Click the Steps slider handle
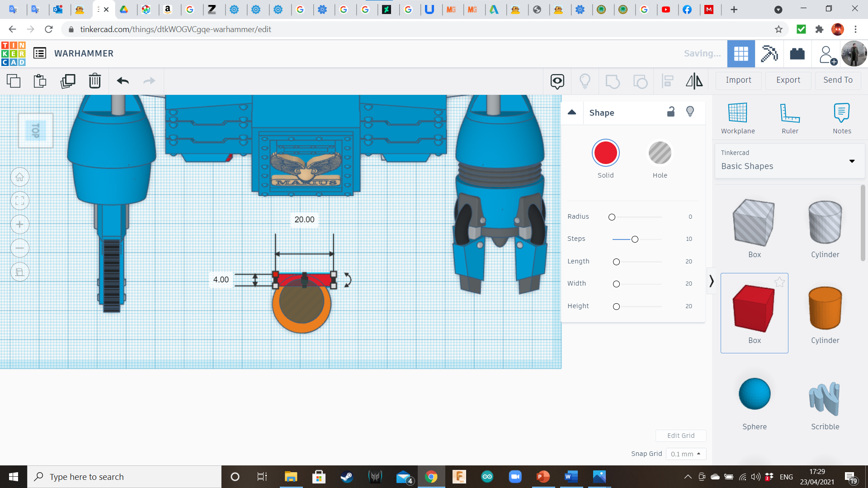 635,239
